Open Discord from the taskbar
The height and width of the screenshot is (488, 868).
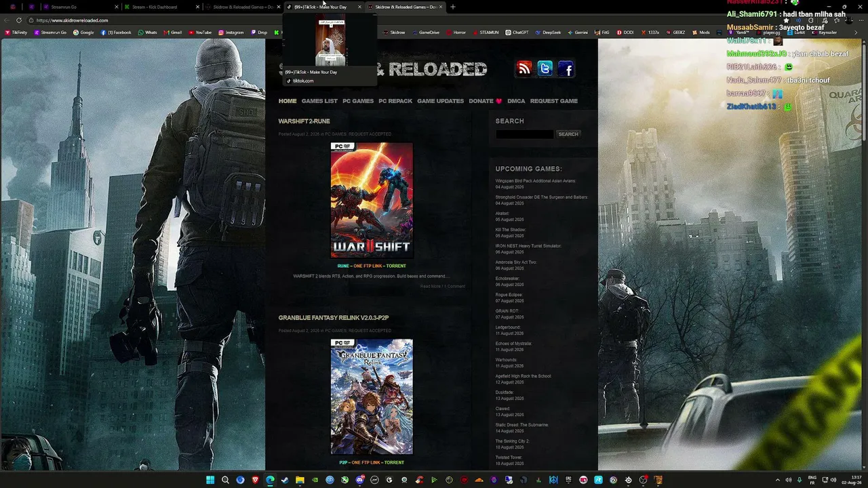(359, 480)
